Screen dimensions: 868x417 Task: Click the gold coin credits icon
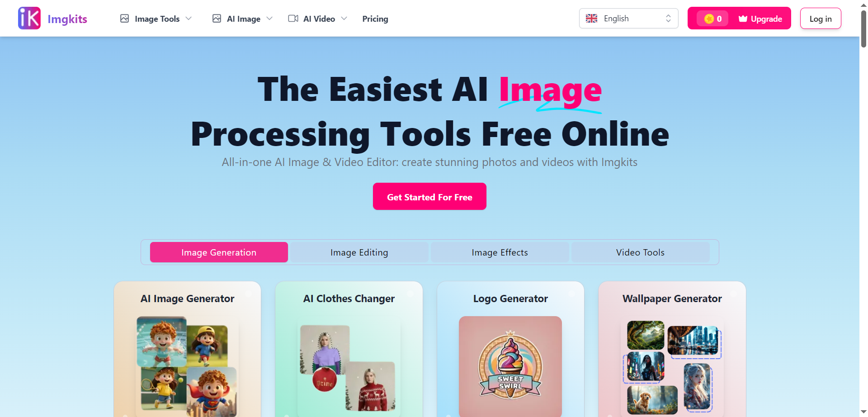click(x=709, y=19)
